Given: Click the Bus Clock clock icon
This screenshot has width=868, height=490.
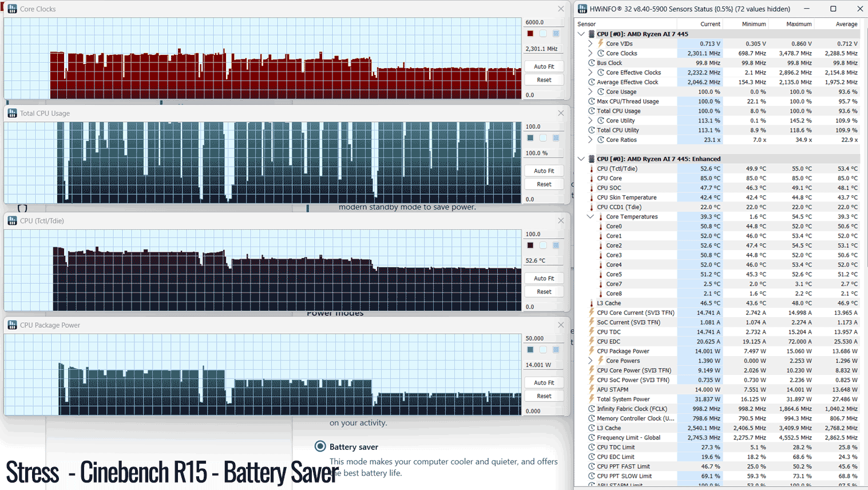Looking at the screenshot, I should [x=592, y=63].
